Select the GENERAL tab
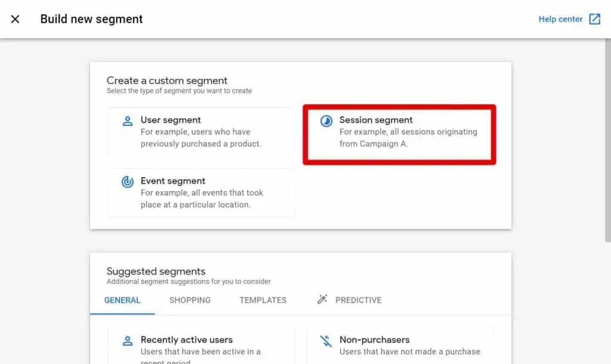The width and height of the screenshot is (611, 364). (123, 300)
